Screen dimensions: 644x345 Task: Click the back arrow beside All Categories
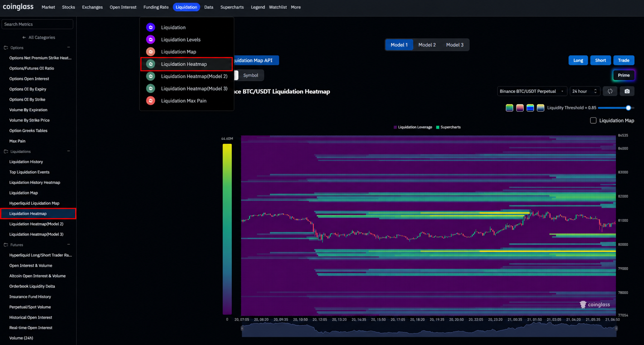click(x=24, y=38)
